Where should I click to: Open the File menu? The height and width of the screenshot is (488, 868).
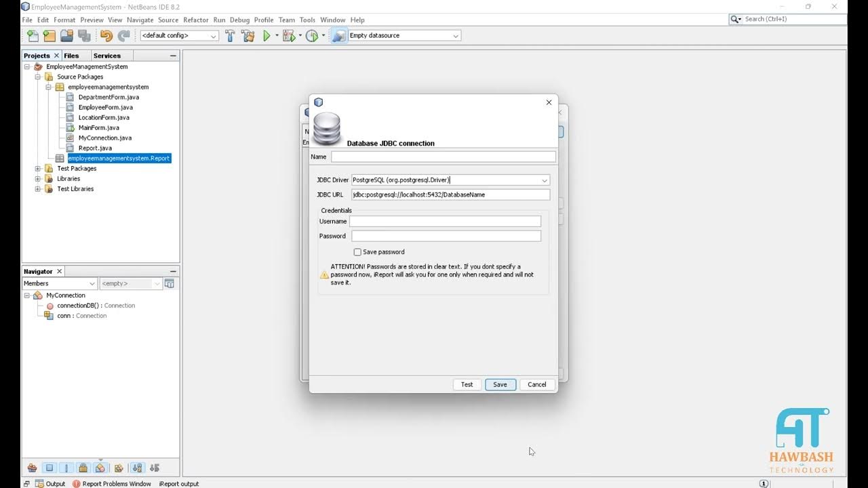click(27, 20)
